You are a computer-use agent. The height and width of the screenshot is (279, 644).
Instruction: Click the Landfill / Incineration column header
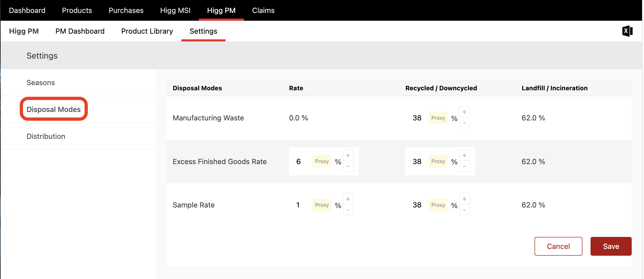(555, 88)
